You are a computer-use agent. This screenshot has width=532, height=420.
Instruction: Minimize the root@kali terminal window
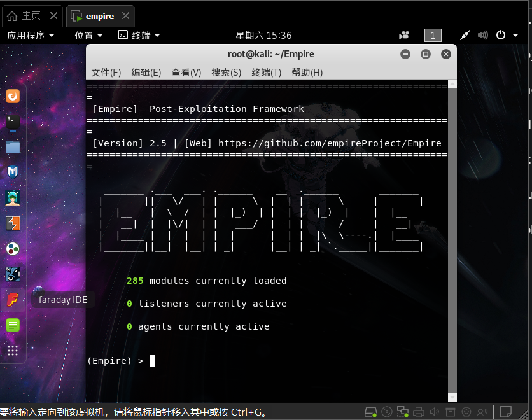click(405, 54)
